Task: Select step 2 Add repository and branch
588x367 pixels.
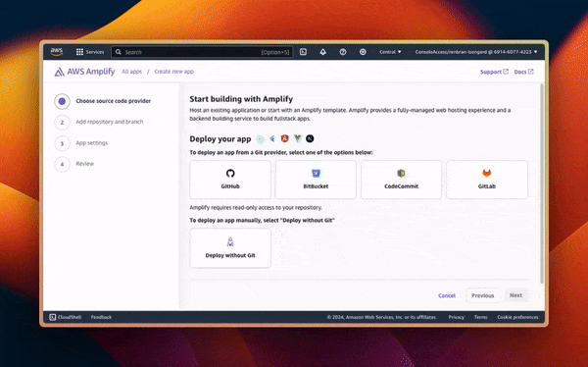Action: pyautogui.click(x=99, y=122)
